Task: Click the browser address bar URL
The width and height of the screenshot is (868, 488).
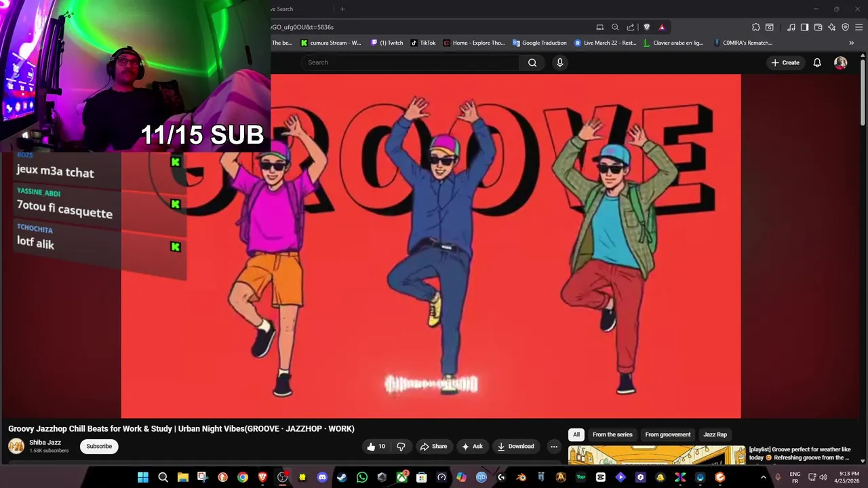Action: click(x=302, y=27)
